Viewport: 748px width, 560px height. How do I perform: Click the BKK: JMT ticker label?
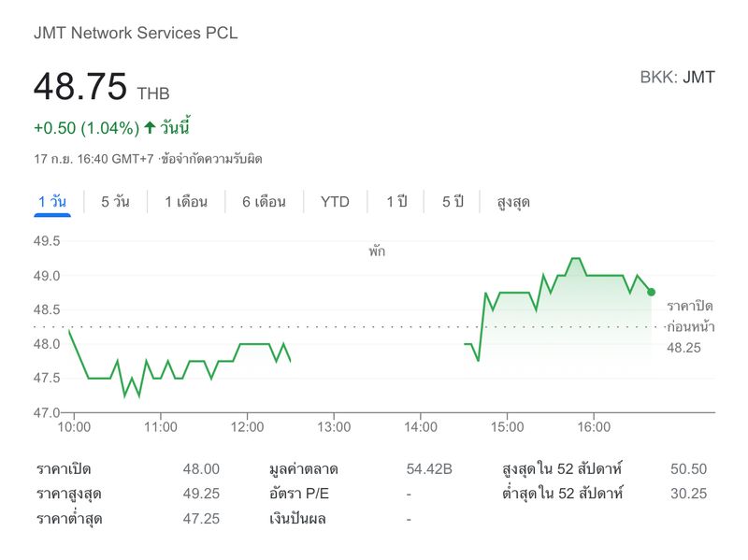pyautogui.click(x=677, y=78)
